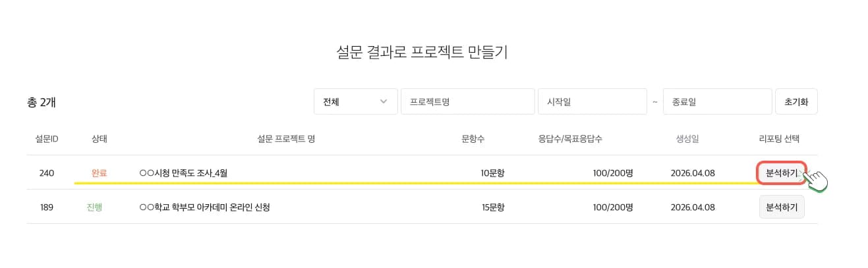Click the 종료일 end date field
The image size is (868, 268).
click(x=717, y=102)
